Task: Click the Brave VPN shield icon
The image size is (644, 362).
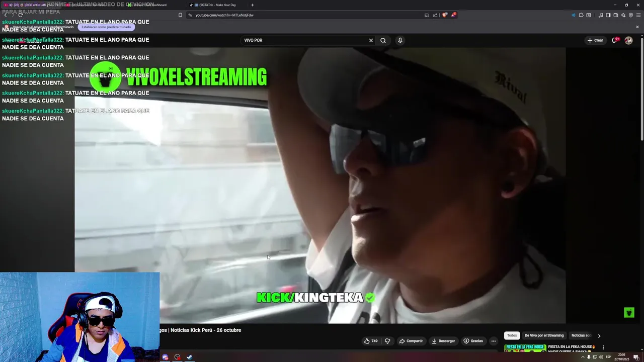Action: pyautogui.click(x=631, y=15)
